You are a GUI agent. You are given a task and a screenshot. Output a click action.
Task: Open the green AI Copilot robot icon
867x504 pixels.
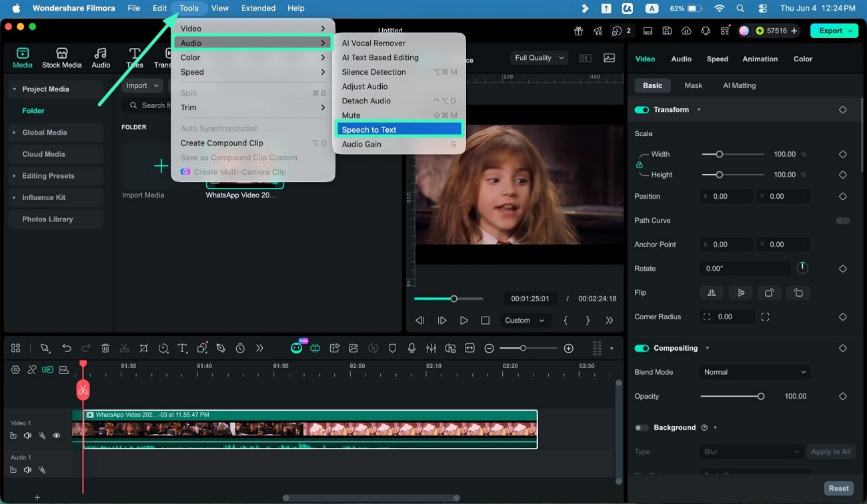coord(296,348)
